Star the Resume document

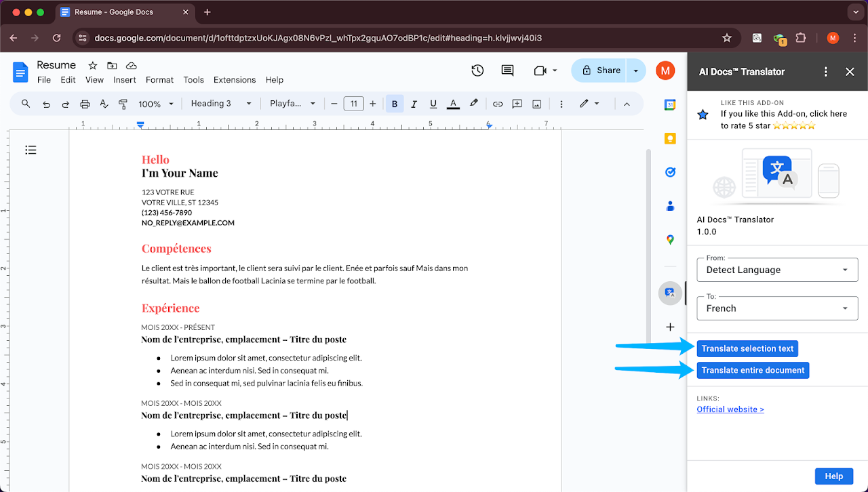tap(93, 66)
